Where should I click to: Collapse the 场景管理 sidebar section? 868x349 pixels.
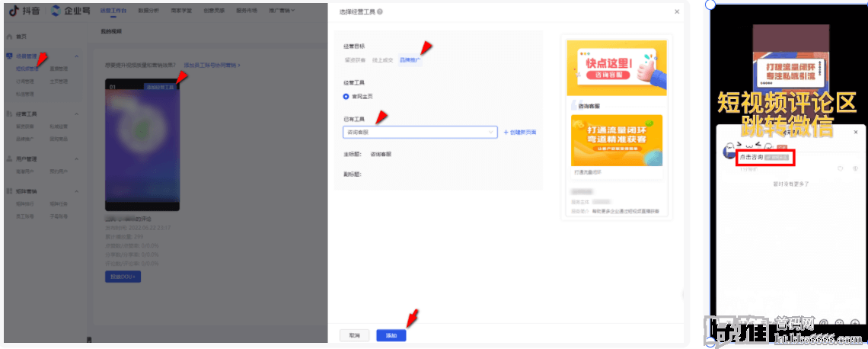pos(76,56)
